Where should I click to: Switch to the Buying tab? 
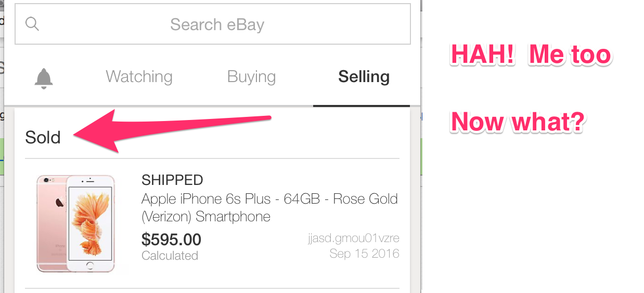[251, 77]
